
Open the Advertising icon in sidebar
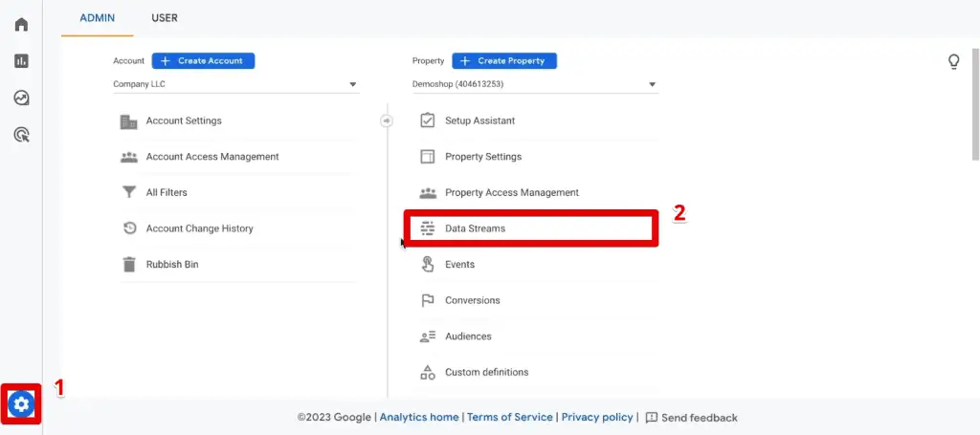[21, 135]
